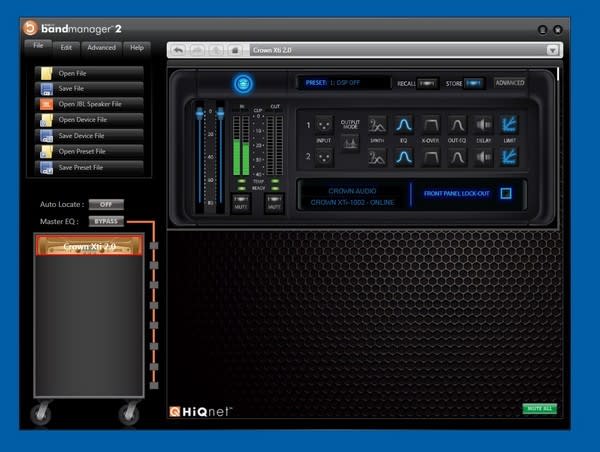Click the forward navigation icon
This screenshot has height=452, width=600.
pos(197,50)
